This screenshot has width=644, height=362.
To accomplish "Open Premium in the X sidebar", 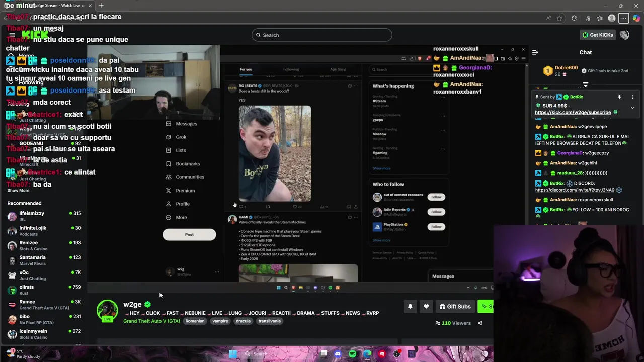I will tap(180, 191).
